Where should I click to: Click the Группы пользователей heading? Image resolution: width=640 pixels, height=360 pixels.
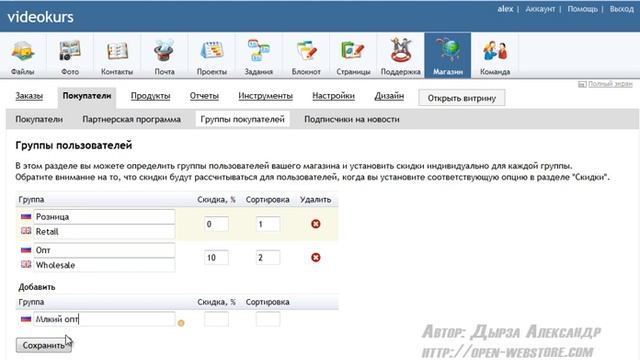74,145
